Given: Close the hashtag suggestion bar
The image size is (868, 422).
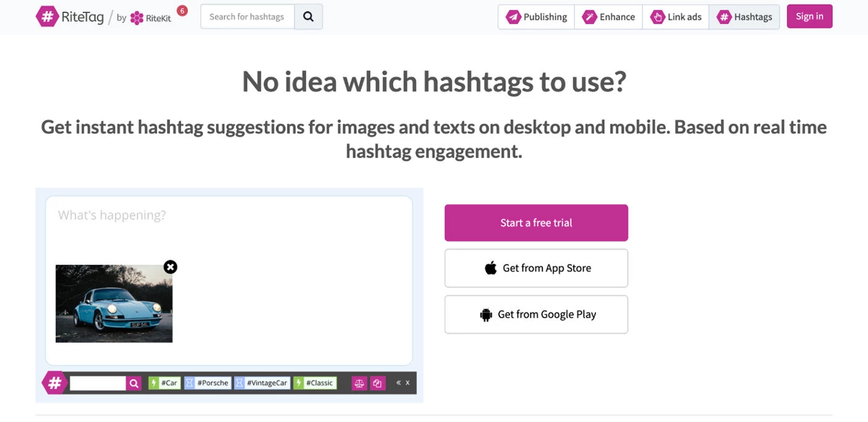Looking at the screenshot, I should tap(407, 383).
